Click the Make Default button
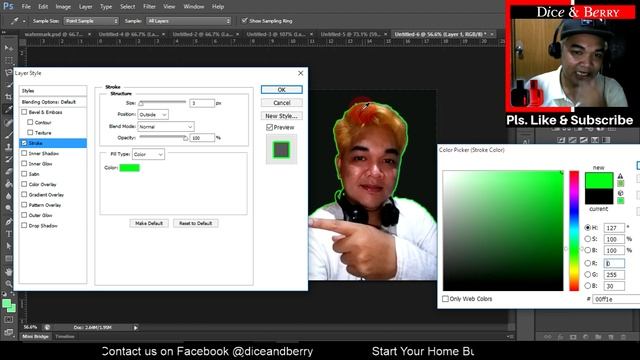The height and width of the screenshot is (360, 640). tap(149, 223)
